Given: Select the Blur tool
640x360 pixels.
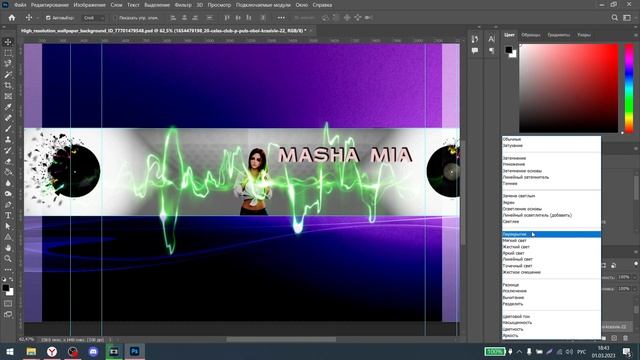Looking at the screenshot, I should coord(8,183).
